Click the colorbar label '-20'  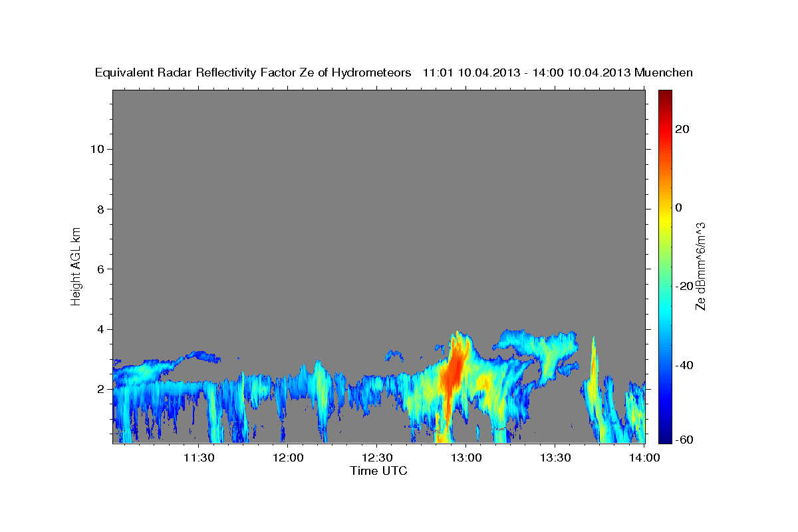[x=684, y=286]
